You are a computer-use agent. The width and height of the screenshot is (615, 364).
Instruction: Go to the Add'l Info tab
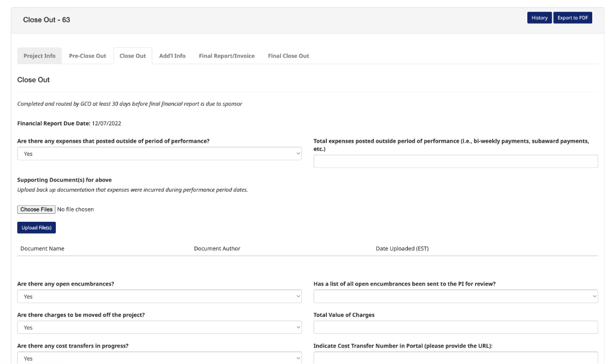tap(172, 56)
